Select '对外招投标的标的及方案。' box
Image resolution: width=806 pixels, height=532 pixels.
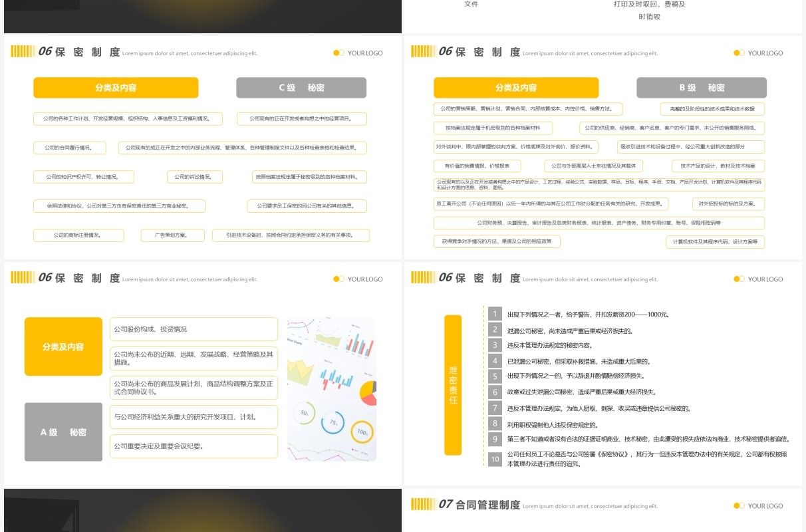(x=728, y=204)
